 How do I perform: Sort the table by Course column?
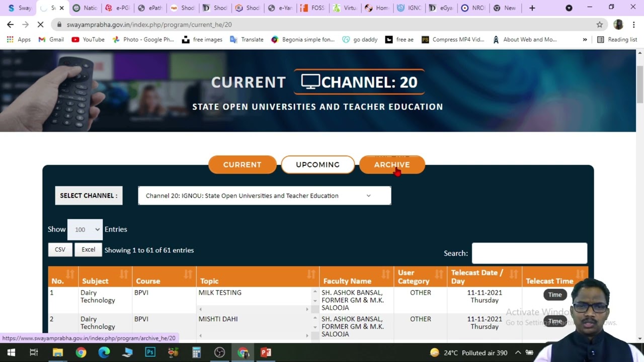pos(164,277)
